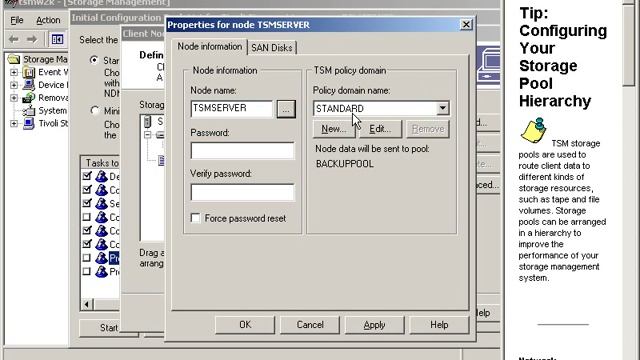Screen dimensions: 640x360
Task: Click the Removable Storage tree icon
Action: pos(29,98)
